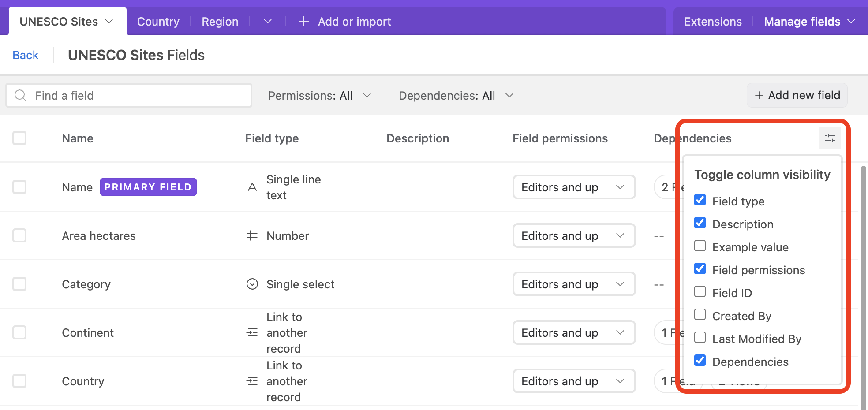Viewport: 868px width, 410px height.
Task: Open the Dependencies: All filter dropdown
Action: tap(456, 96)
